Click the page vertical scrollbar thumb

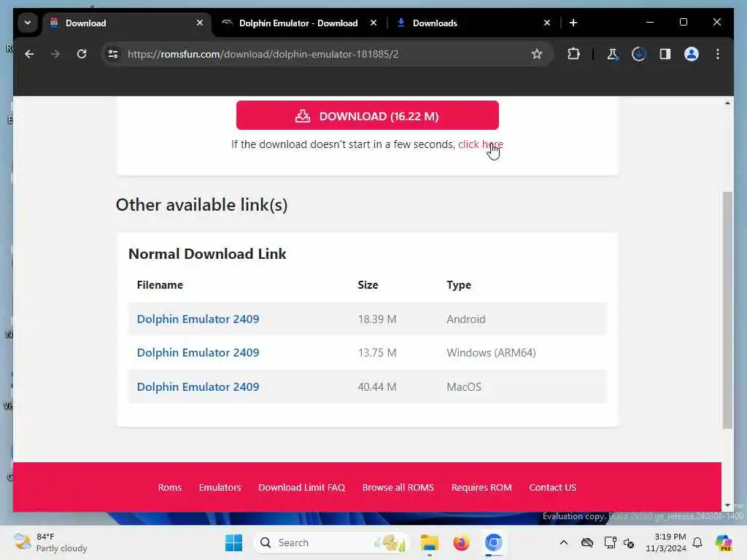[727, 310]
